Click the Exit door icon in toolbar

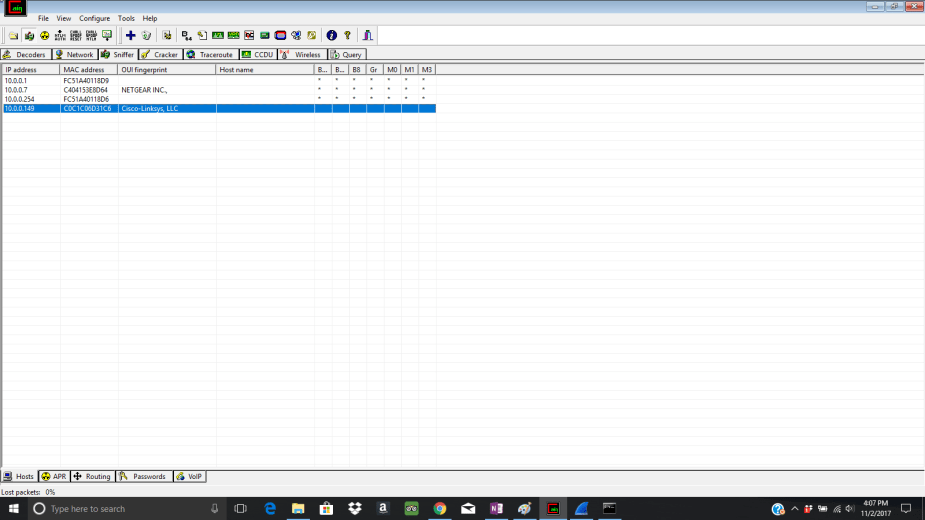click(367, 35)
